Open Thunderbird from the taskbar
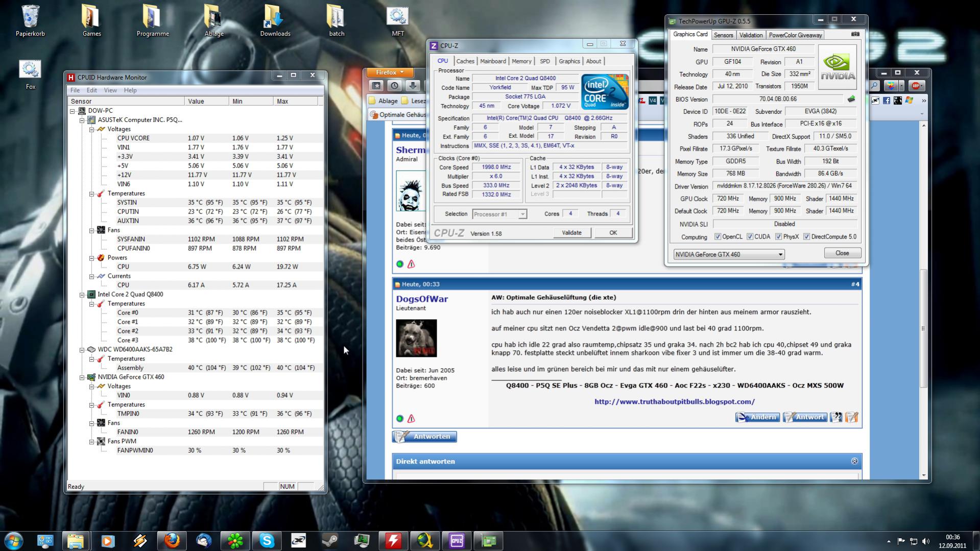 click(203, 540)
